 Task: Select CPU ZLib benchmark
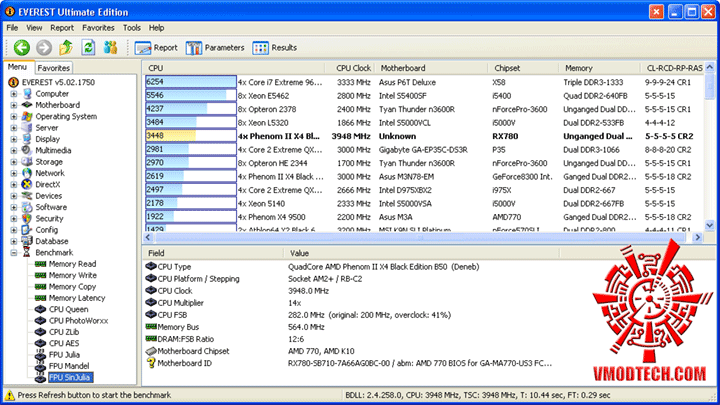click(64, 332)
